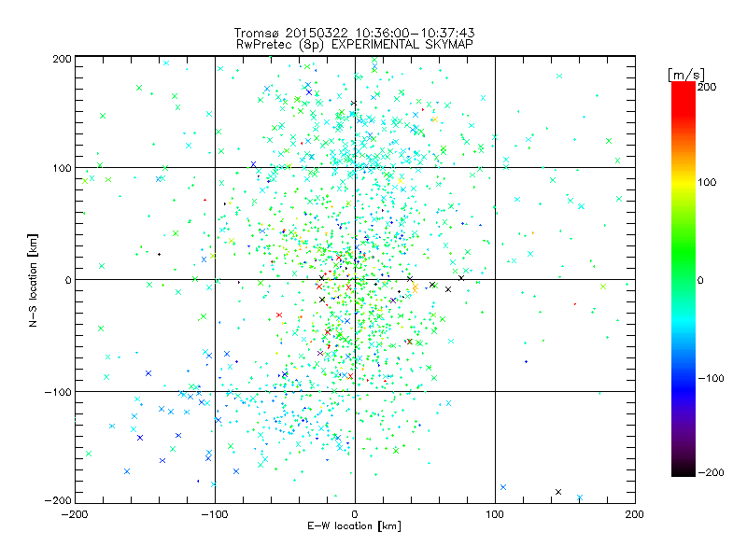Click the colorbar label 0
This screenshot has width=747, height=560.
click(x=700, y=280)
